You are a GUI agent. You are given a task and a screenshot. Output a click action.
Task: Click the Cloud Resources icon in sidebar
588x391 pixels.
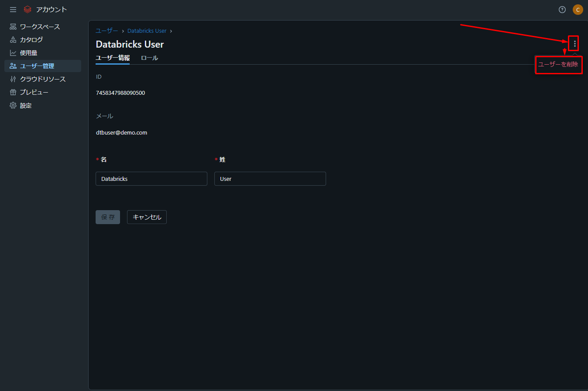[13, 79]
